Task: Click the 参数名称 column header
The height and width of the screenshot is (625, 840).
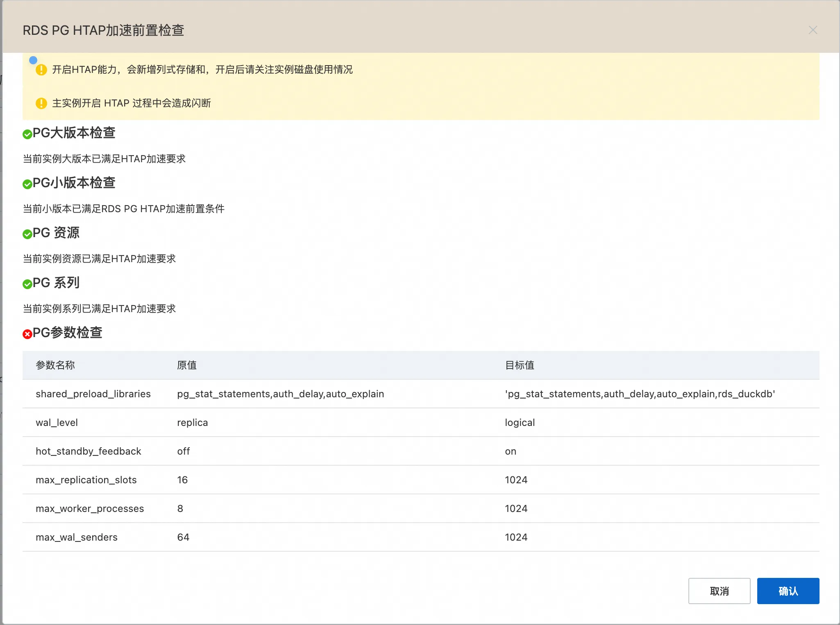Action: tap(55, 365)
